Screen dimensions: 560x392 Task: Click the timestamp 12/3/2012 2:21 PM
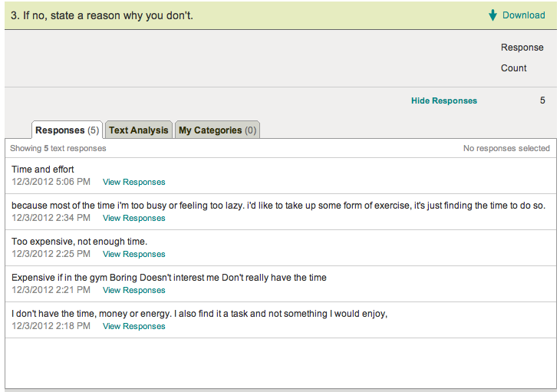[51, 290]
